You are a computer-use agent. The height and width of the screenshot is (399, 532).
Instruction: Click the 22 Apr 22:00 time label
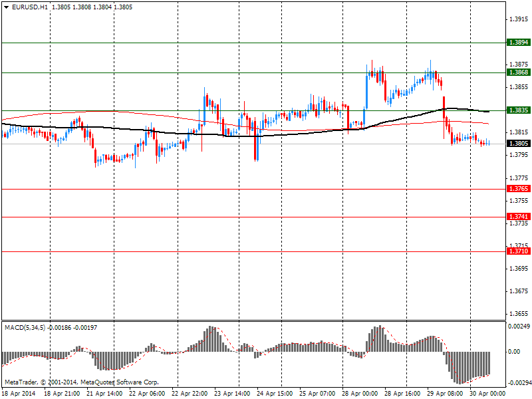[190, 394]
